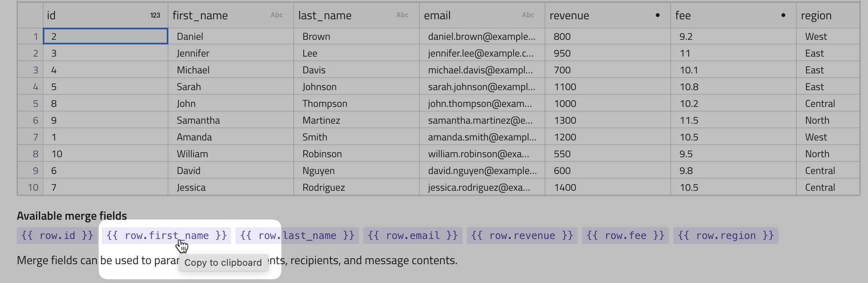Click the david.nguyen email cell
The height and width of the screenshot is (283, 868).
tap(482, 171)
